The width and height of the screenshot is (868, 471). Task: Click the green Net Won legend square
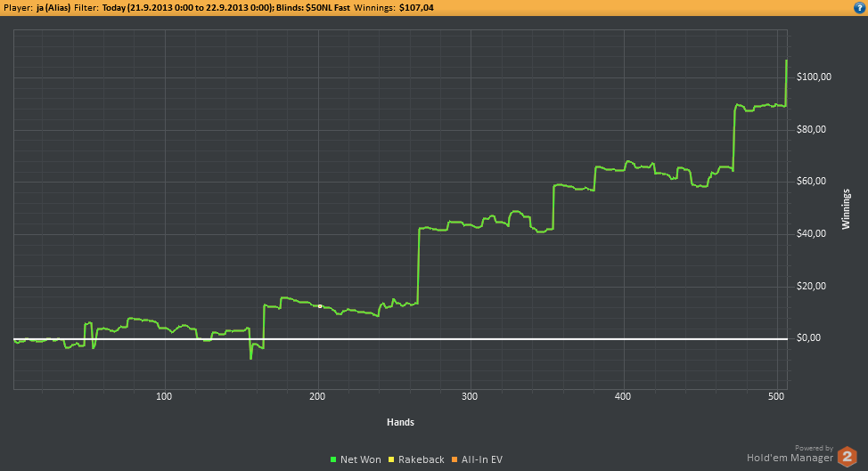point(332,459)
